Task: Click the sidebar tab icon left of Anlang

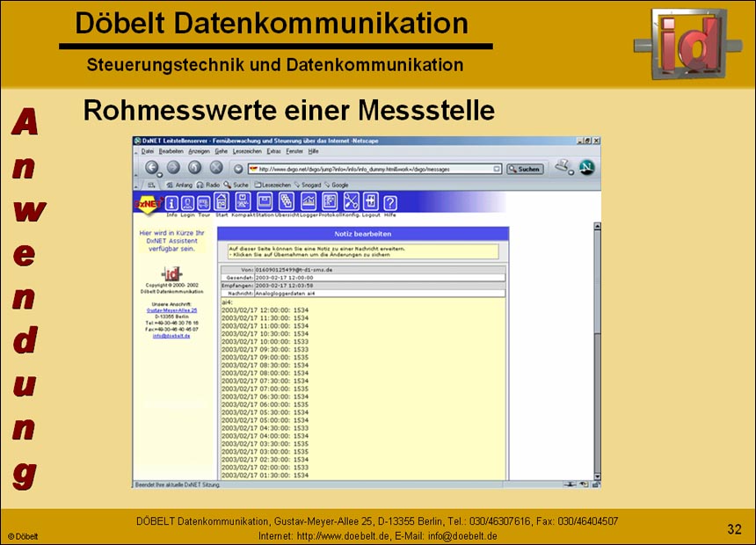Action: 151,185
